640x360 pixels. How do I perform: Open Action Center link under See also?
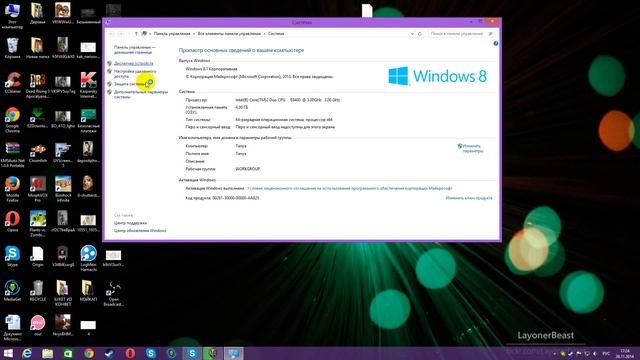point(130,223)
